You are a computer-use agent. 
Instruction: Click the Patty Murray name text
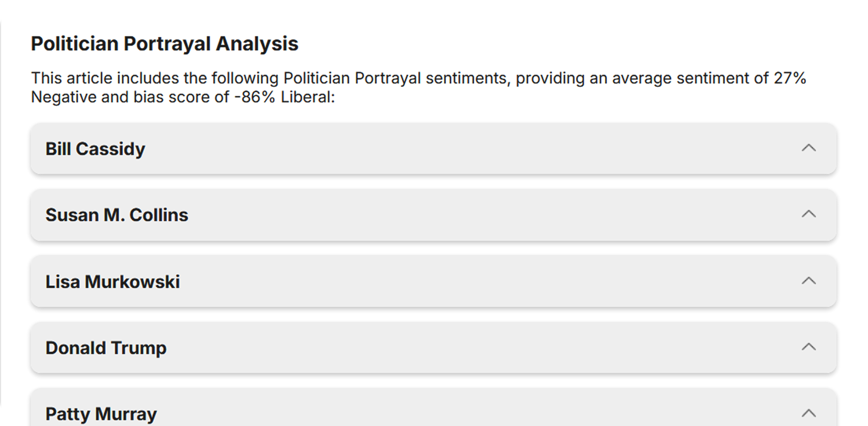[101, 414]
